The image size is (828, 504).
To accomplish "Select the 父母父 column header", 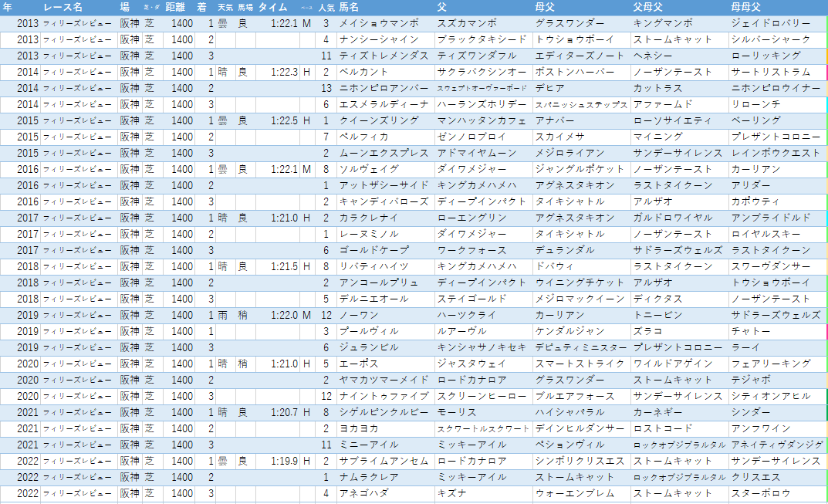I will [x=648, y=8].
